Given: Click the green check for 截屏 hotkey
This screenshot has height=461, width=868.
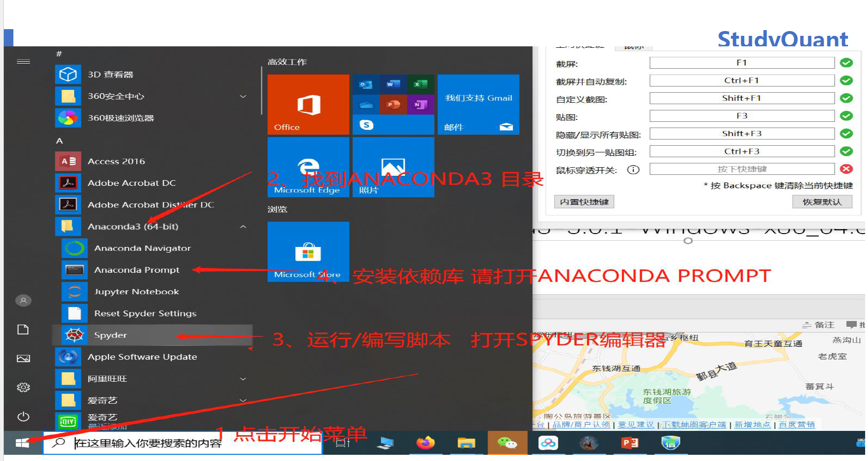Looking at the screenshot, I should (846, 63).
